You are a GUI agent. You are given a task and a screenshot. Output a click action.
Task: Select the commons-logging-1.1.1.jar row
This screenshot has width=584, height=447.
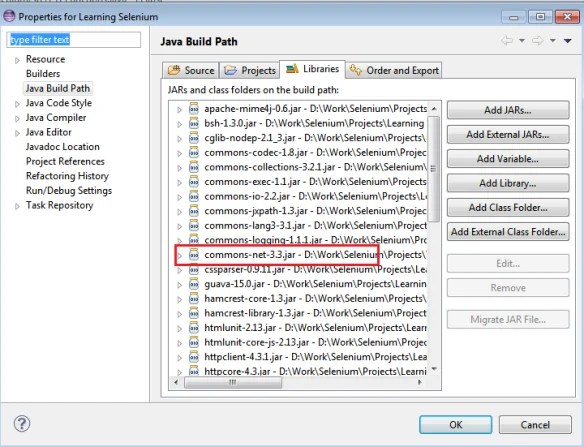coord(302,240)
